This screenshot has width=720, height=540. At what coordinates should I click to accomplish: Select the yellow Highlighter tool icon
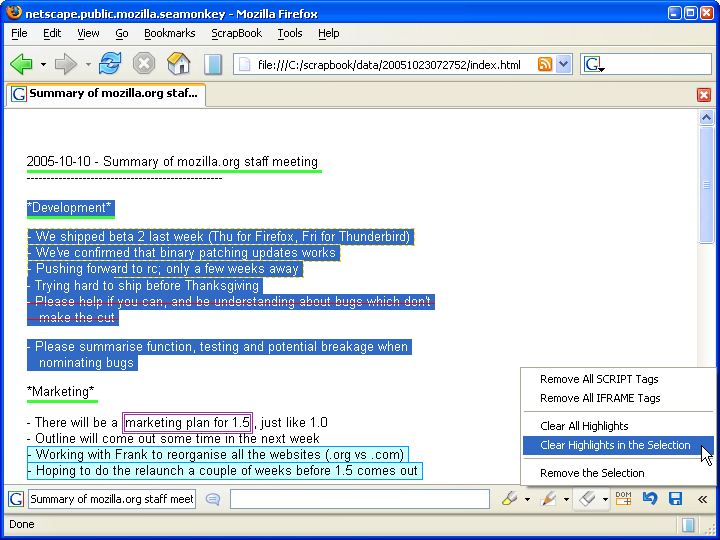coord(510,499)
